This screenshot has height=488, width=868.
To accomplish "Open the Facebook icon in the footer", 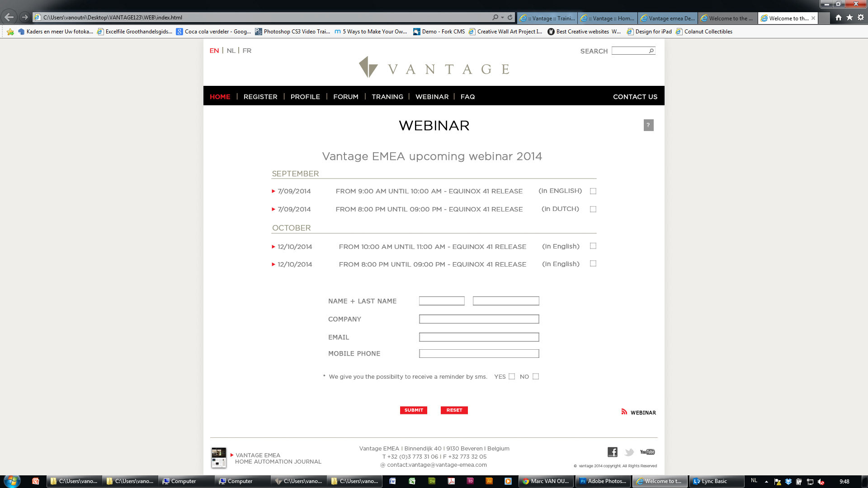I will (613, 452).
